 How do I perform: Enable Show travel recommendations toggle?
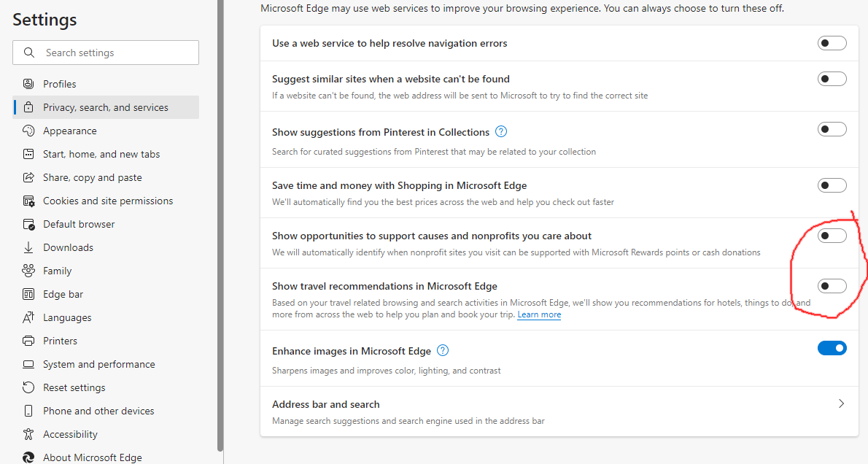832,286
